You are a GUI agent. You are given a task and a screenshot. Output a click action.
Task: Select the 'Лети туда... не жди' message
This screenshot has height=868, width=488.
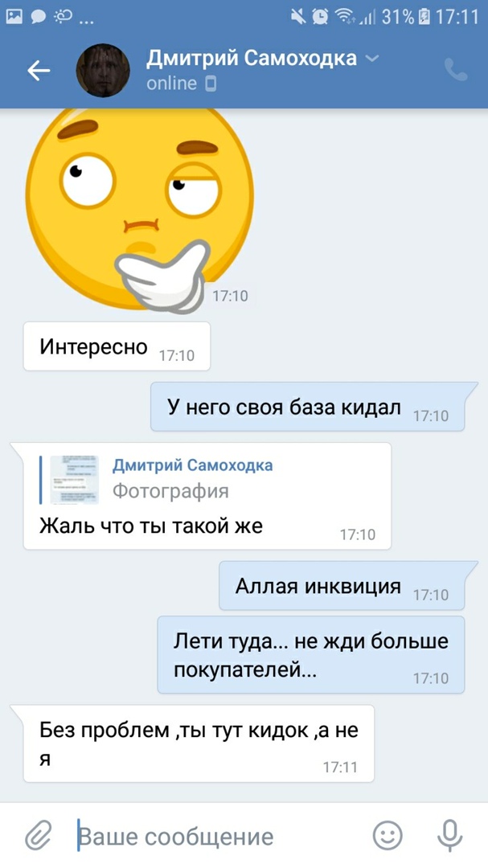click(x=311, y=655)
